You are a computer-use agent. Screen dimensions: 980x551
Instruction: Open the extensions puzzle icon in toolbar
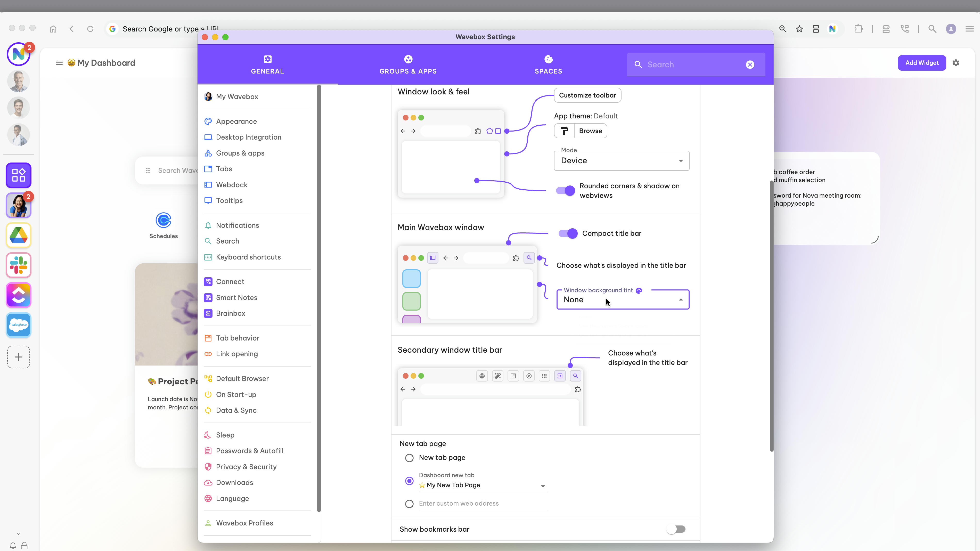point(858,29)
